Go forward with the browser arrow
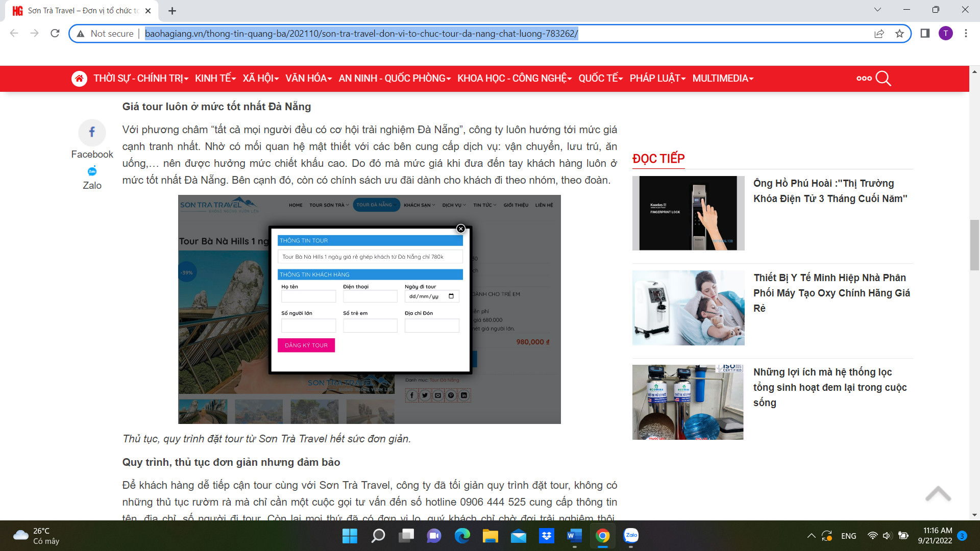Viewport: 980px width, 551px height. tap(34, 34)
